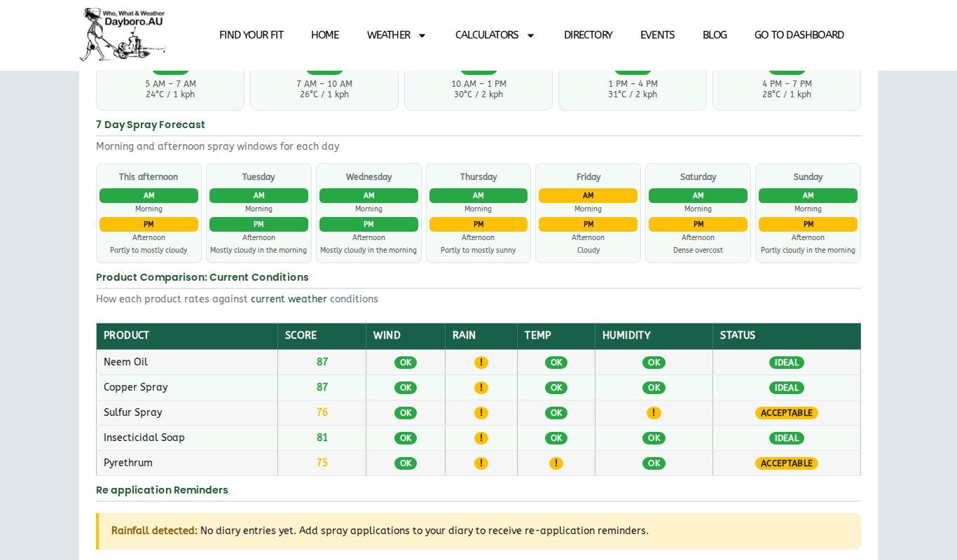Open the Blog link
The image size is (957, 560).
click(x=715, y=35)
